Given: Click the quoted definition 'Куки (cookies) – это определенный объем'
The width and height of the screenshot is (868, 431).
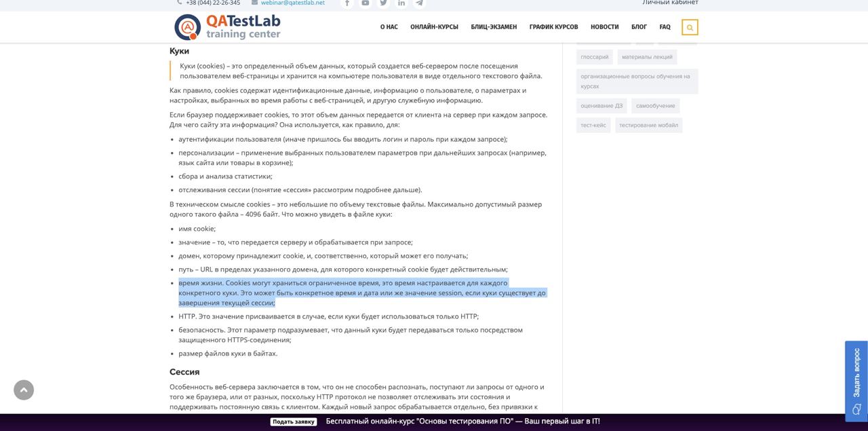Looking at the screenshot, I should 361,71.
